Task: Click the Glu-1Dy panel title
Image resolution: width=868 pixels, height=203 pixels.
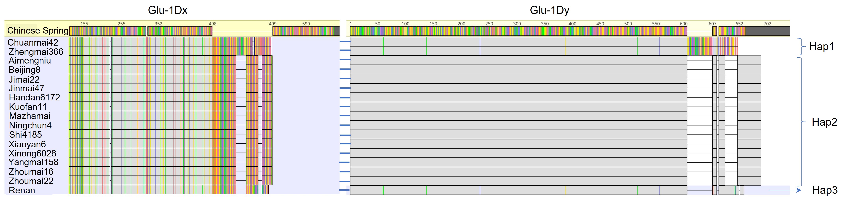Action: coord(550,10)
